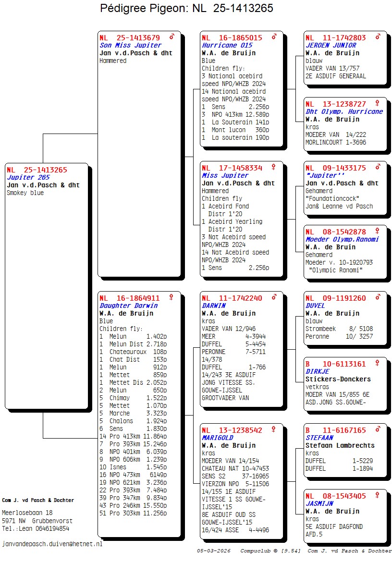Click the male symbol on DARWIN card
The image size is (392, 563).
tap(274, 297)
